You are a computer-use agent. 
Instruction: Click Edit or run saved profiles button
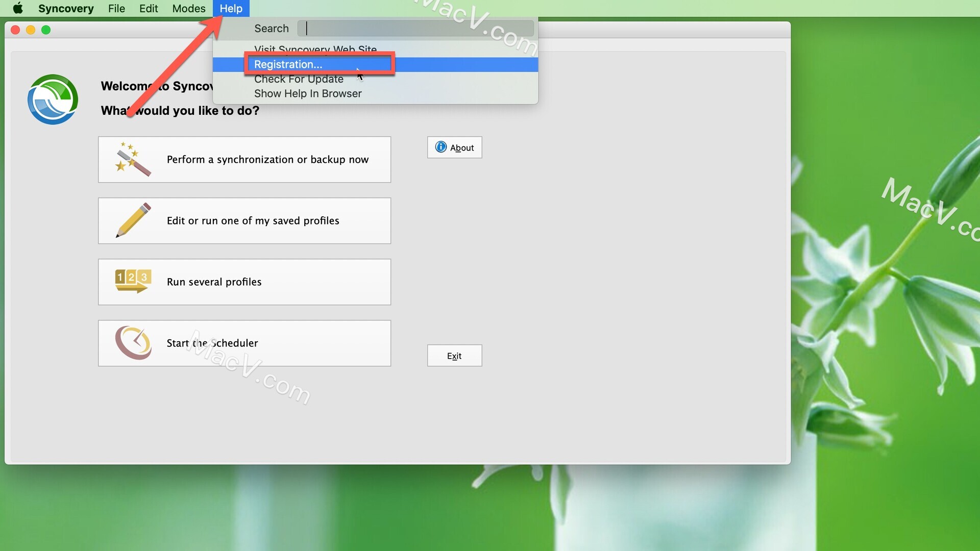(x=244, y=221)
